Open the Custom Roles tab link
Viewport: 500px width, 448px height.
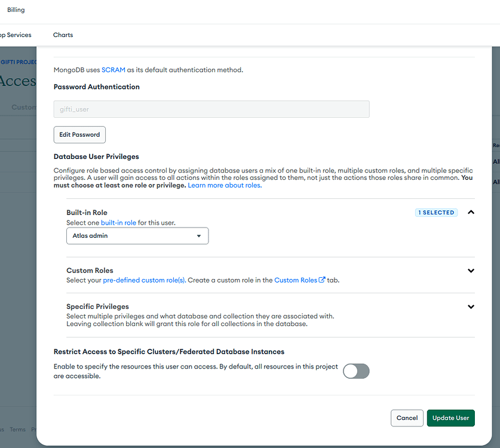click(x=296, y=280)
